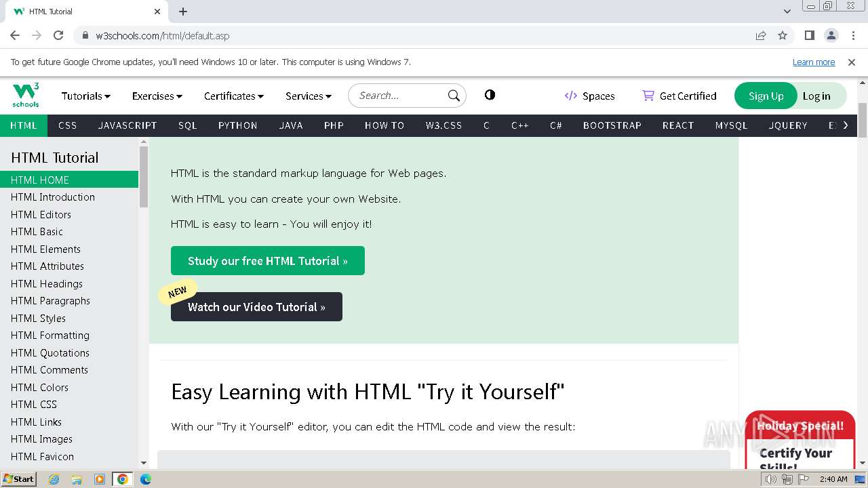Select REACT in topic bar

click(x=678, y=125)
